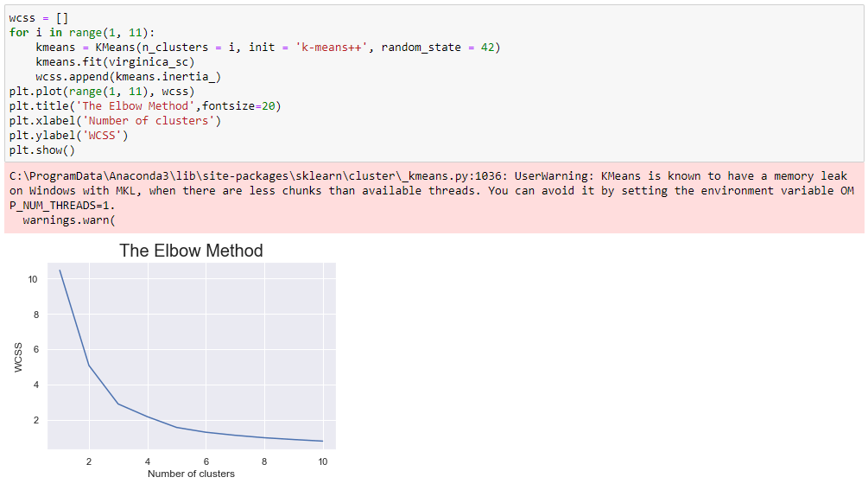The height and width of the screenshot is (490, 868).
Task: Click the plt.title 'The Elbow Method' code line
Action: [145, 106]
